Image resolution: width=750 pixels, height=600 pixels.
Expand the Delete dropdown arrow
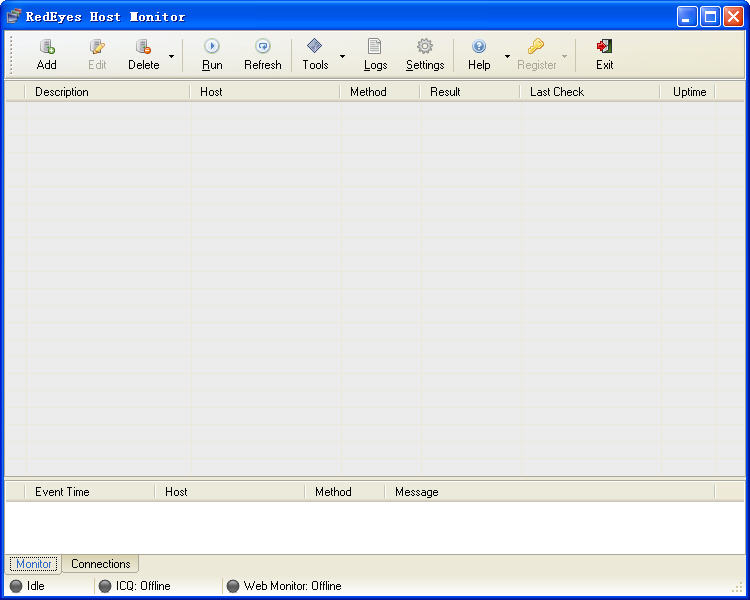click(171, 56)
